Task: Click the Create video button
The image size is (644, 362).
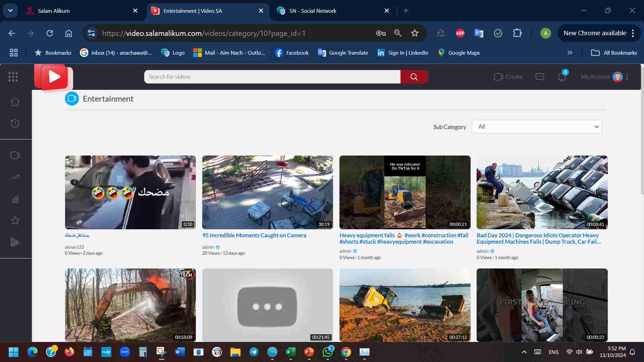Action: click(508, 77)
